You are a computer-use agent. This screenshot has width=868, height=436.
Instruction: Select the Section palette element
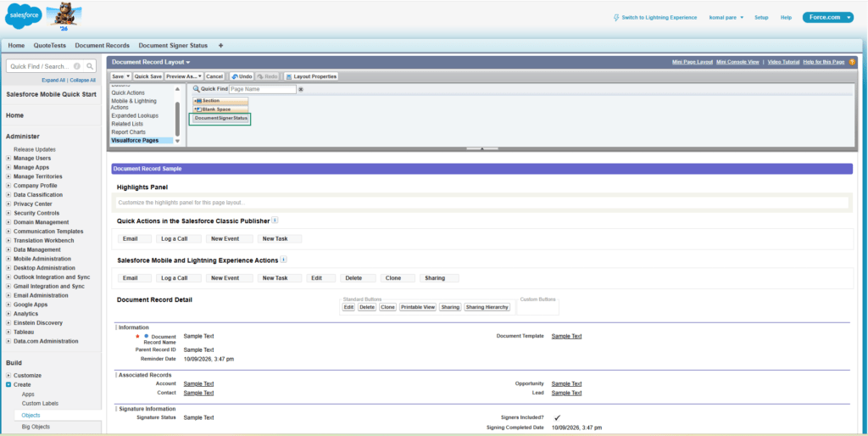(x=220, y=101)
